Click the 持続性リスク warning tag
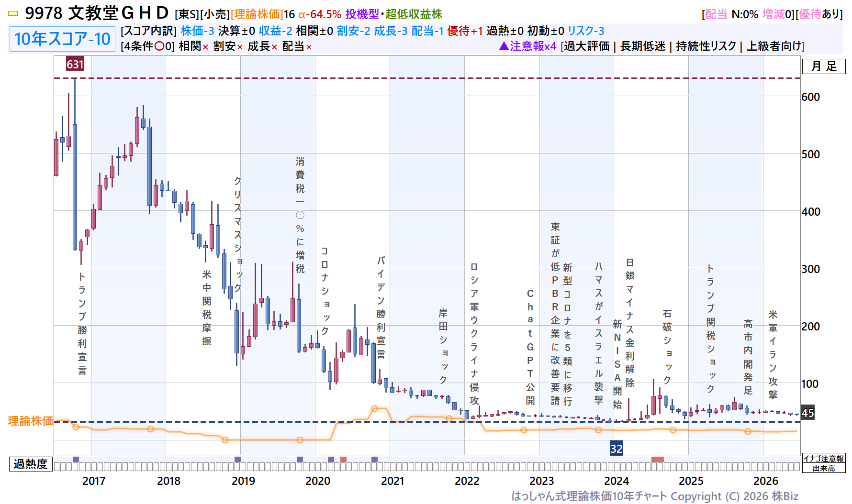 click(706, 46)
